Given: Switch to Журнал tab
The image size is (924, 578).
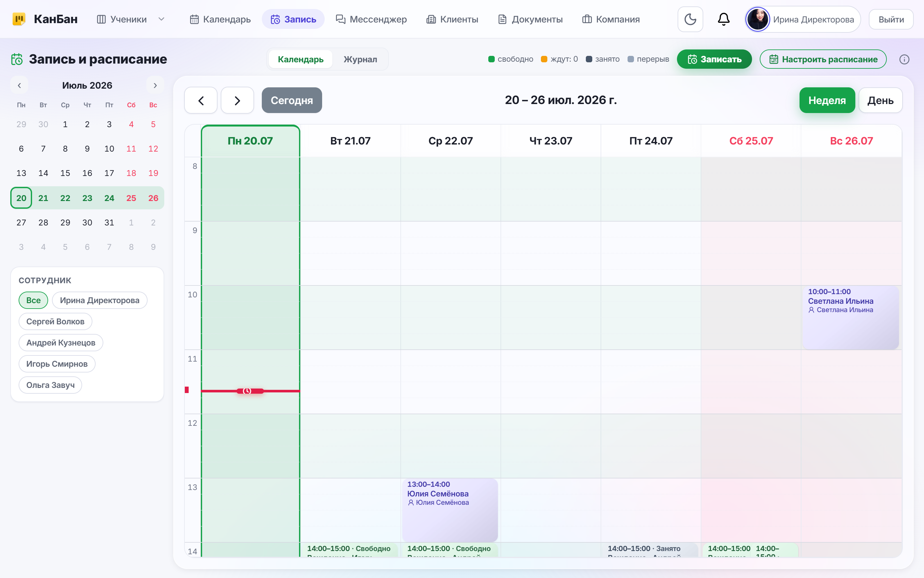Looking at the screenshot, I should point(360,59).
